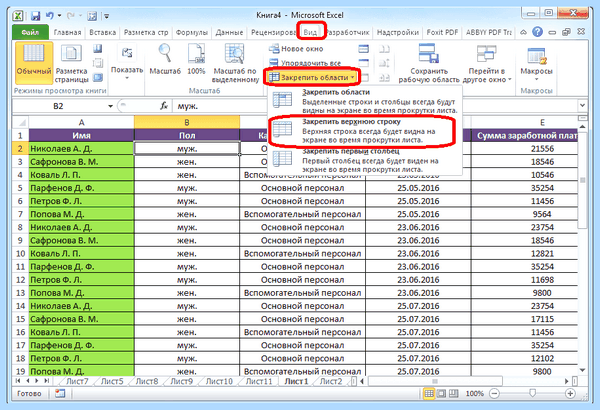
Task: Choose Закрепить верхнюю строку option
Action: point(363,131)
